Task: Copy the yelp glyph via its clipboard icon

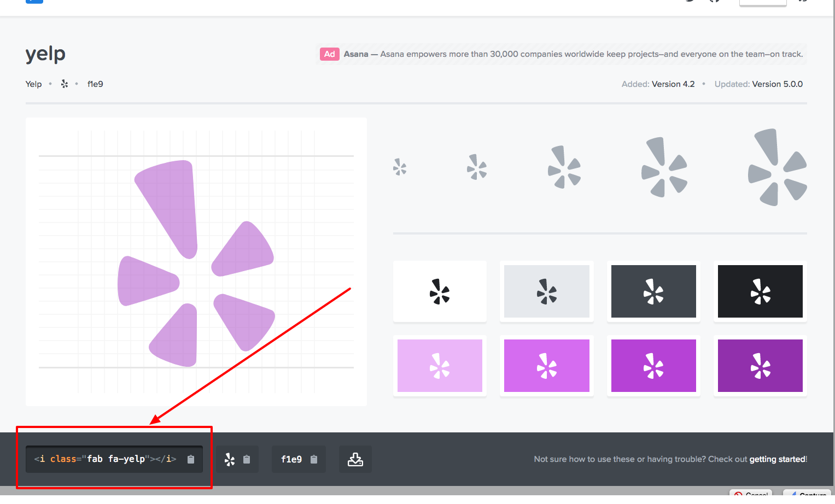Action: click(248, 459)
